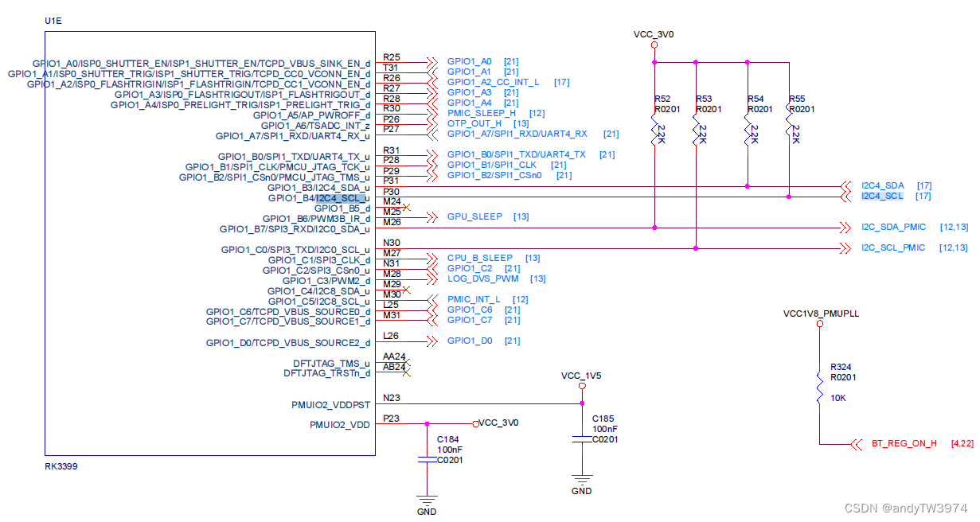Click the RK3399 part name text
The image size is (980, 522).
tap(61, 466)
